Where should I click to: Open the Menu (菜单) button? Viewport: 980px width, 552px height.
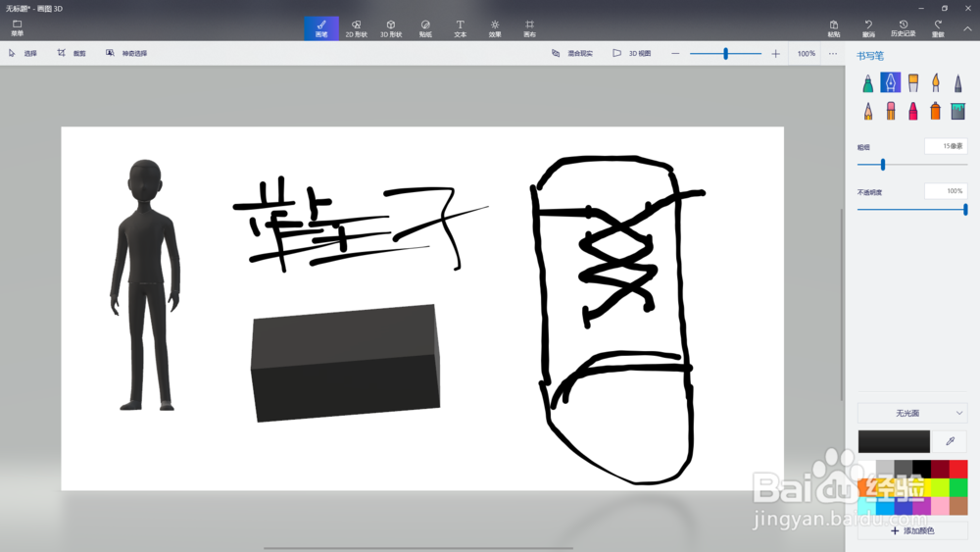pos(17,27)
